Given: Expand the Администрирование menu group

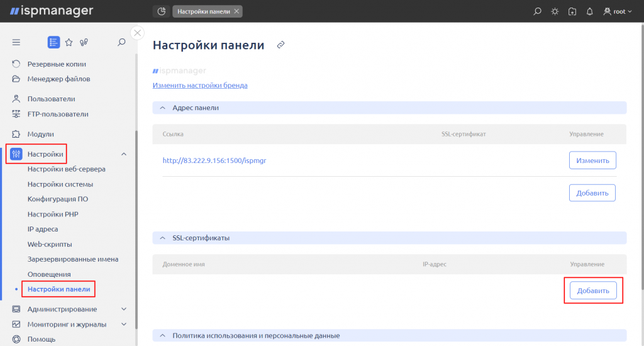Looking at the screenshot, I should pos(124,309).
